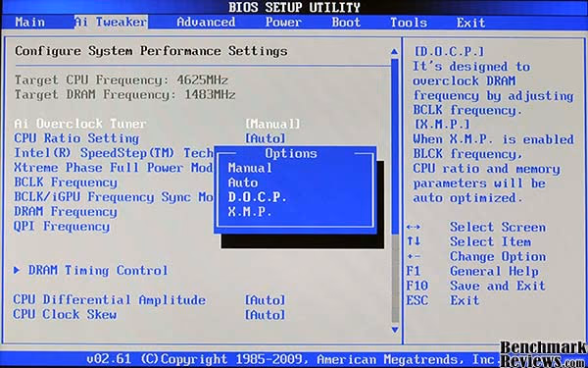Image resolution: width=588 pixels, height=368 pixels.
Task: Click the BIOS SETUP UTILITY title
Action: click(x=294, y=7)
